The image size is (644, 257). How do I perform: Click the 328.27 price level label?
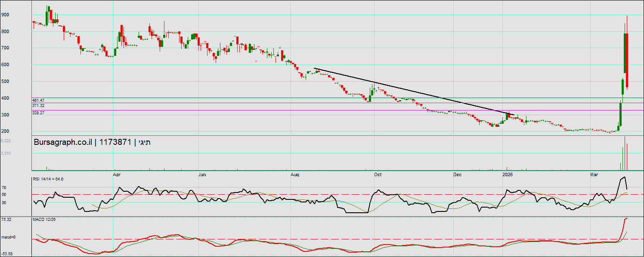[x=38, y=113]
